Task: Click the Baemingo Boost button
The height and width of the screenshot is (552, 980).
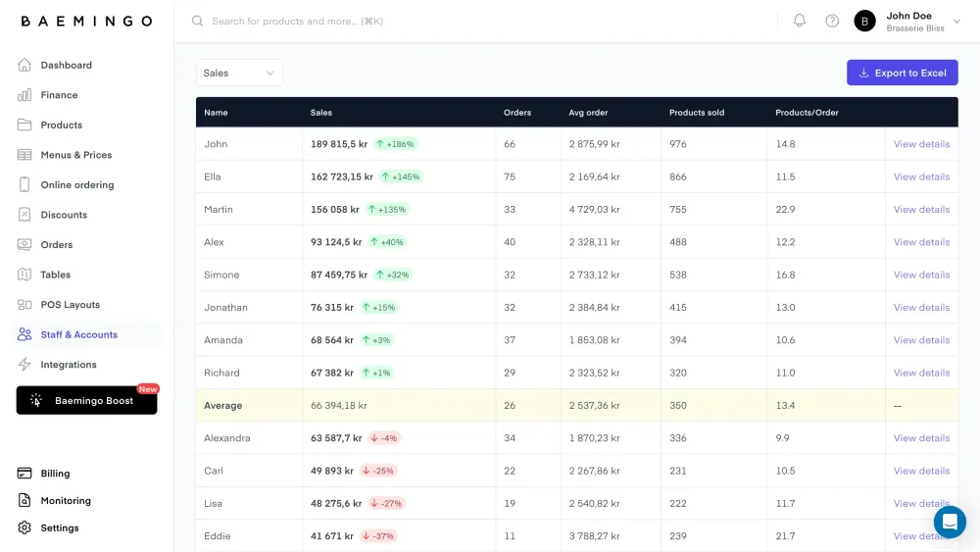Action: (x=86, y=401)
